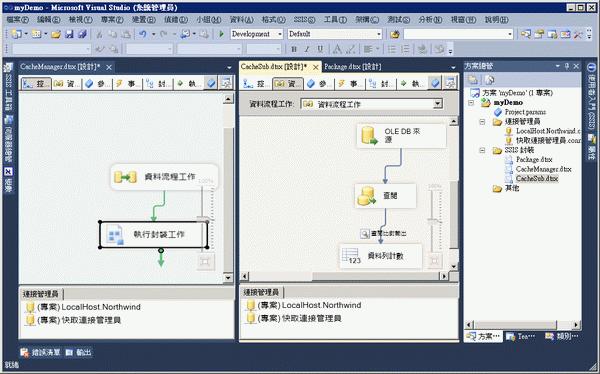Select the Row Count component icon
Viewport: 600px width, 374px height.
tap(351, 256)
